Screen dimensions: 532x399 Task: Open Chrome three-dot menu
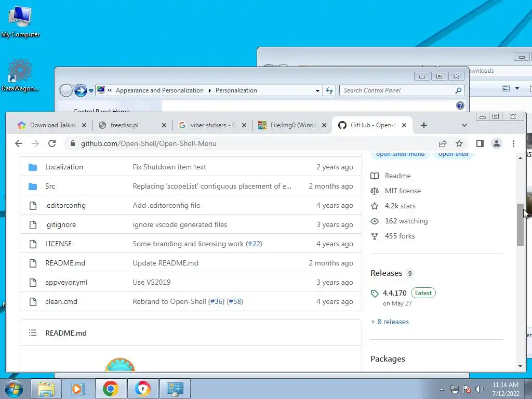click(513, 143)
